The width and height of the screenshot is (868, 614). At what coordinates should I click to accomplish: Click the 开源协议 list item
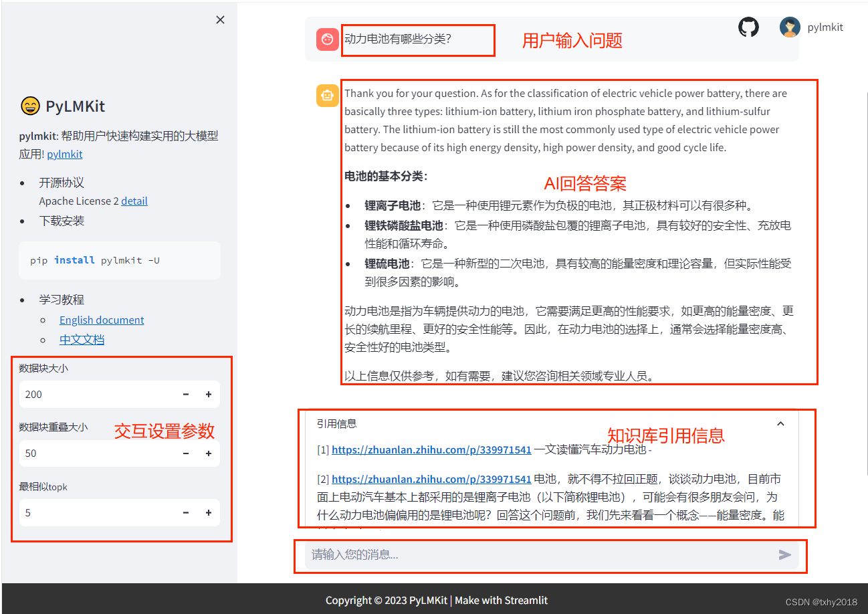coord(62,183)
